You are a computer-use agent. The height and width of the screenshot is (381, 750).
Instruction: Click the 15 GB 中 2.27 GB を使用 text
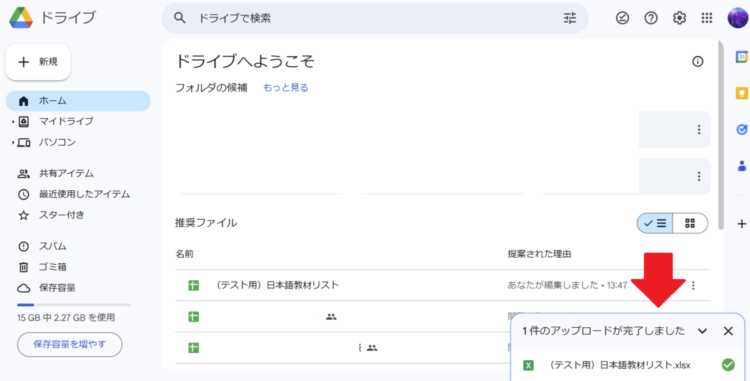(66, 318)
